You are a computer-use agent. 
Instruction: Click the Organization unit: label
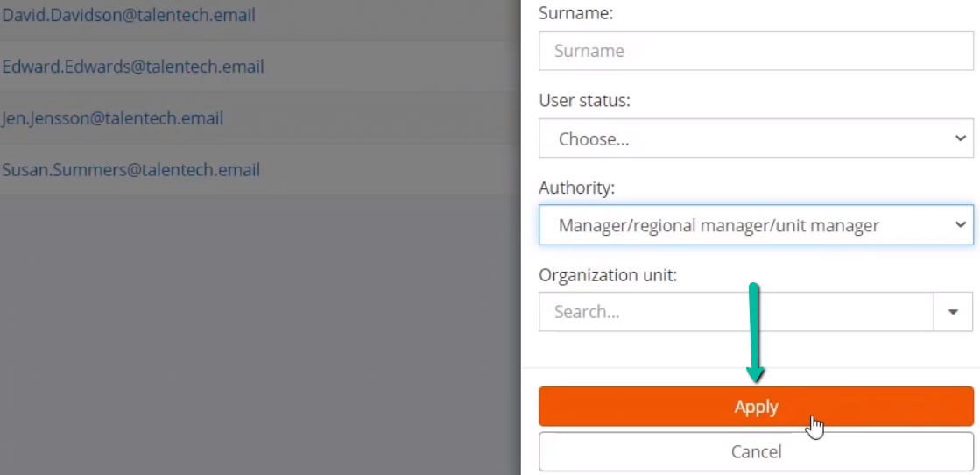608,274
